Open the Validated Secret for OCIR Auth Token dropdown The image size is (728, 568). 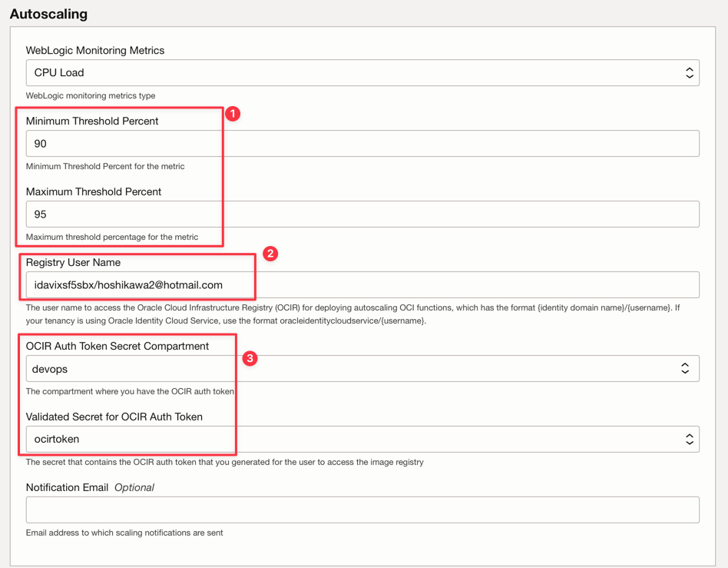[362, 440]
